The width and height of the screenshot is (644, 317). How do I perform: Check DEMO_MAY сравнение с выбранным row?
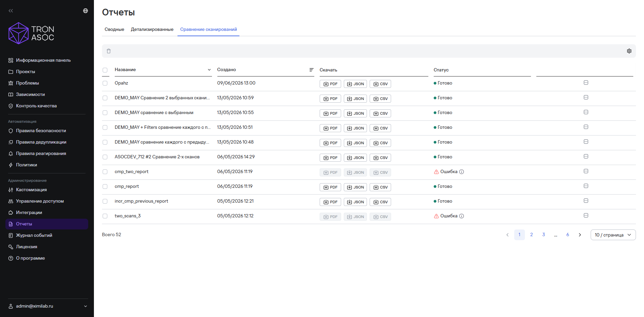[105, 113]
